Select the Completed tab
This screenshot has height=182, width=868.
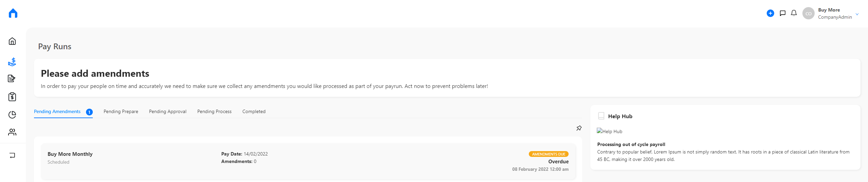pos(254,111)
